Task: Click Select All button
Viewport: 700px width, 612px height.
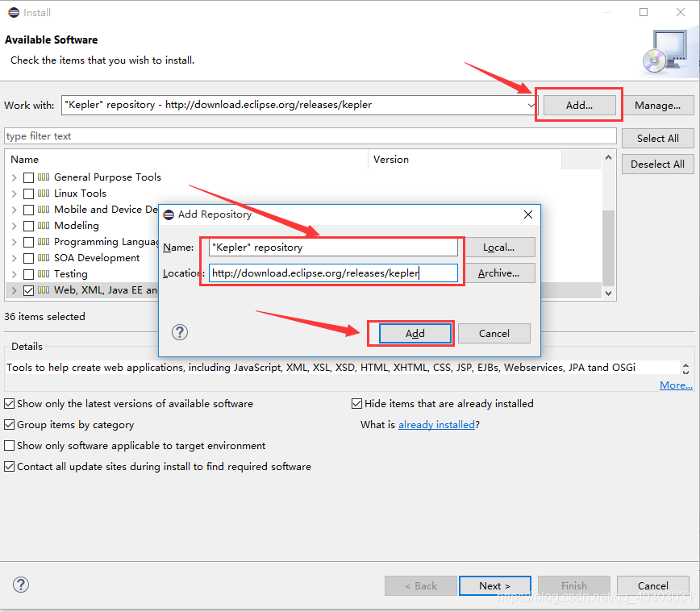Action: point(657,139)
